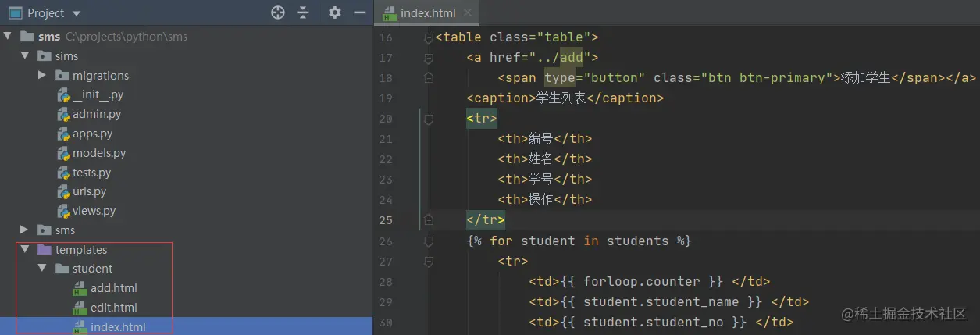The height and width of the screenshot is (335, 980).
Task: Click line number 16 in gutter
Action: (x=385, y=37)
